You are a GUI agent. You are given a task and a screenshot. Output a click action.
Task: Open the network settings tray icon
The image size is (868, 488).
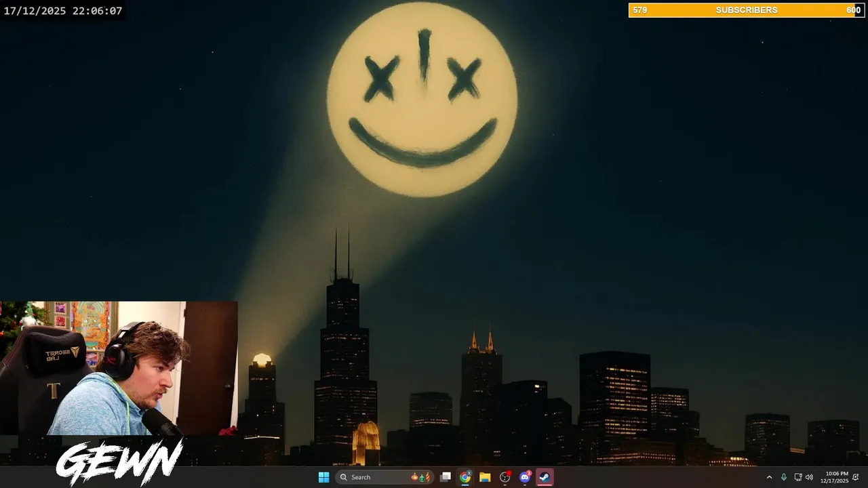coord(797,477)
